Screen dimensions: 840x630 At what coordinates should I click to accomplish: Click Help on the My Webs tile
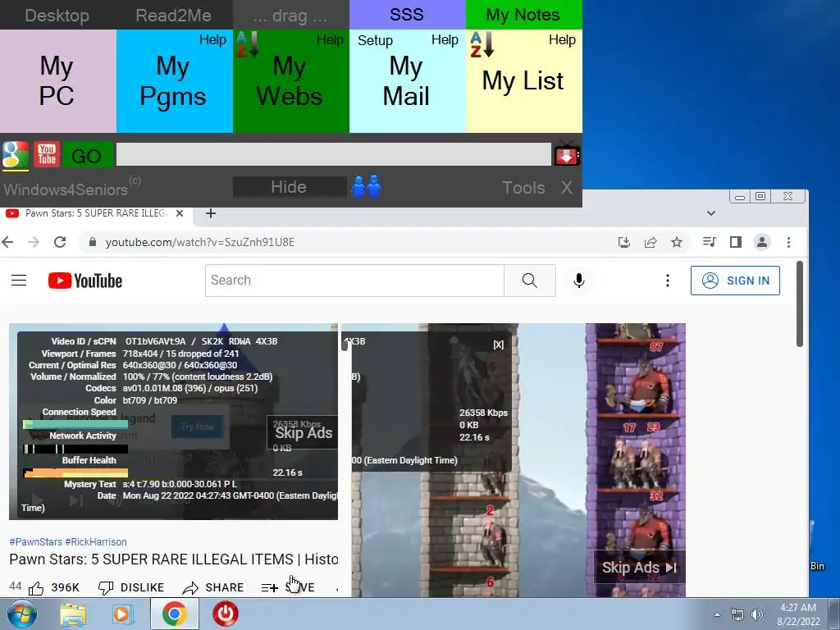(330, 39)
